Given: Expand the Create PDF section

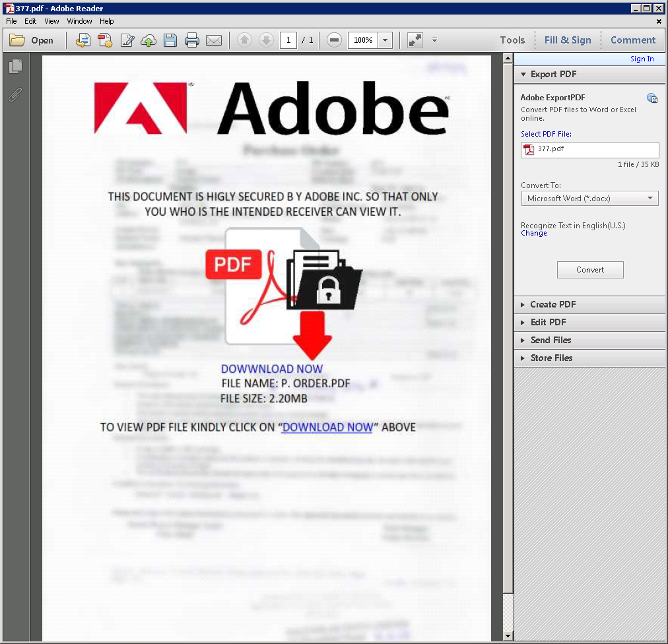Looking at the screenshot, I should [x=523, y=305].
